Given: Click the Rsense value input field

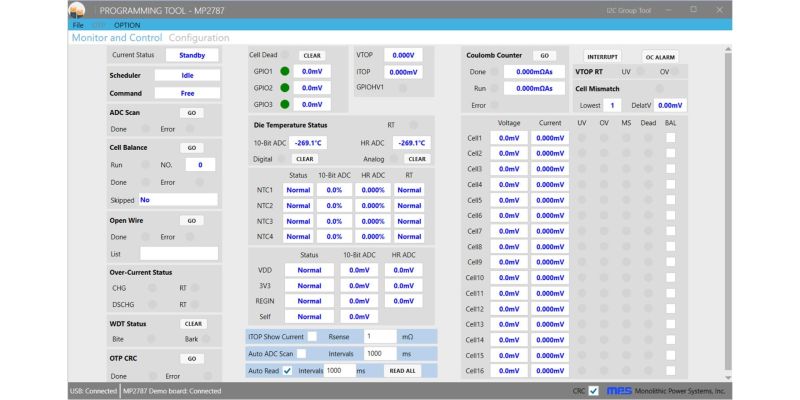Looking at the screenshot, I should [380, 337].
